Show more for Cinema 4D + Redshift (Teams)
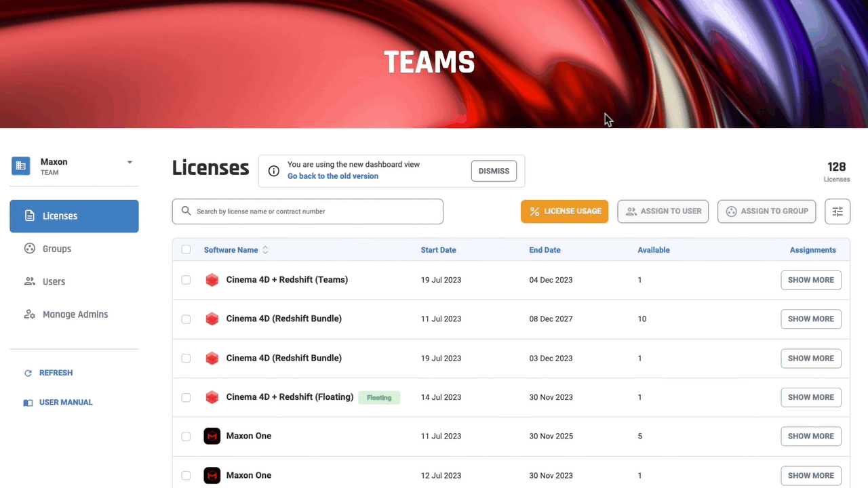868x488 pixels. pyautogui.click(x=811, y=280)
